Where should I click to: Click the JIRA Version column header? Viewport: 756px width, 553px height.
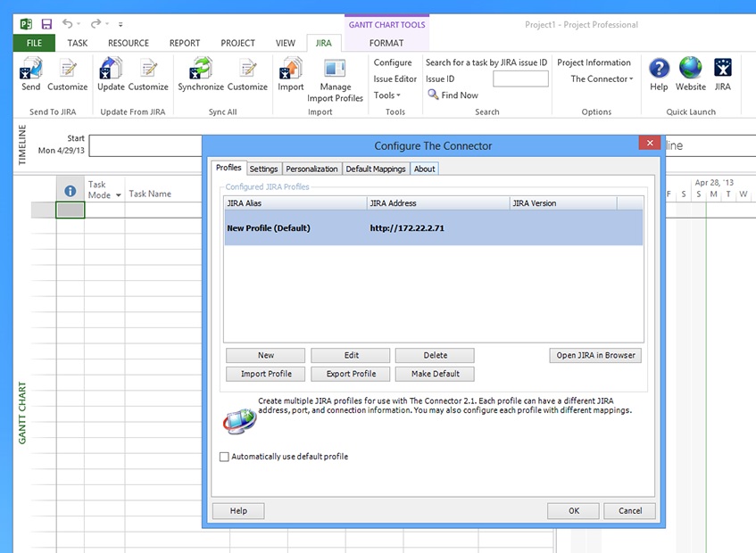click(563, 203)
